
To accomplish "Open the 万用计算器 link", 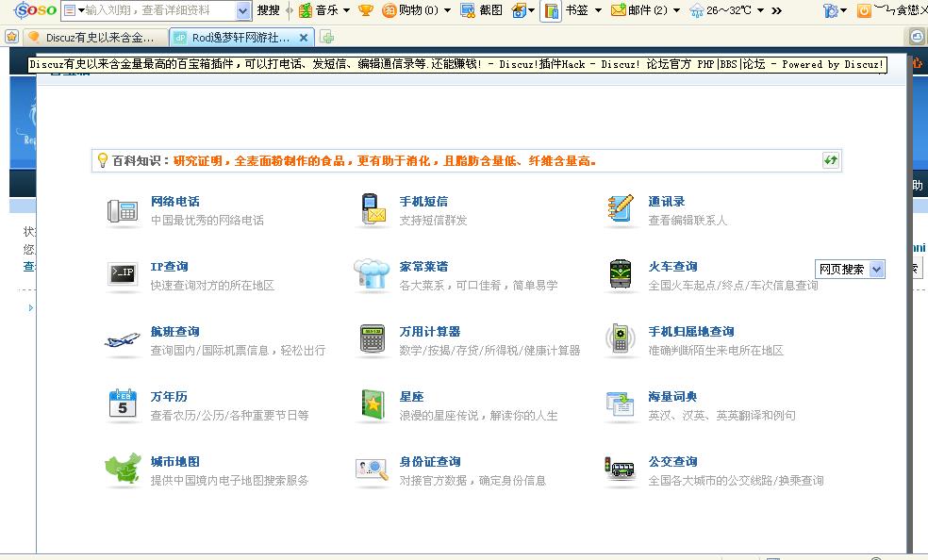I will coord(430,332).
